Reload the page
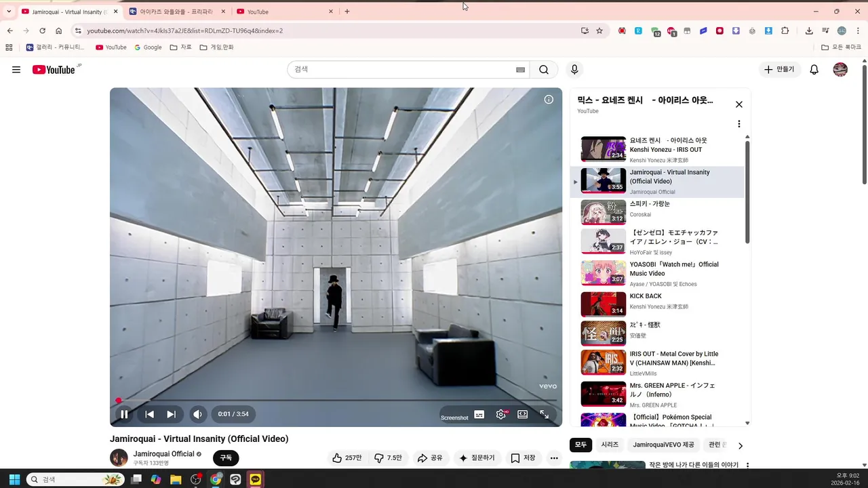This screenshot has height=488, width=868. coord(42,30)
